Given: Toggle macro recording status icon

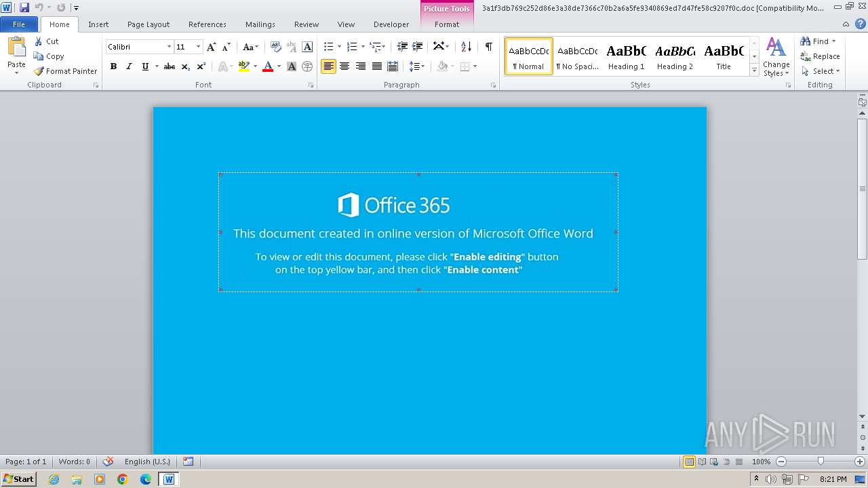Looking at the screenshot, I should pyautogui.click(x=188, y=462).
